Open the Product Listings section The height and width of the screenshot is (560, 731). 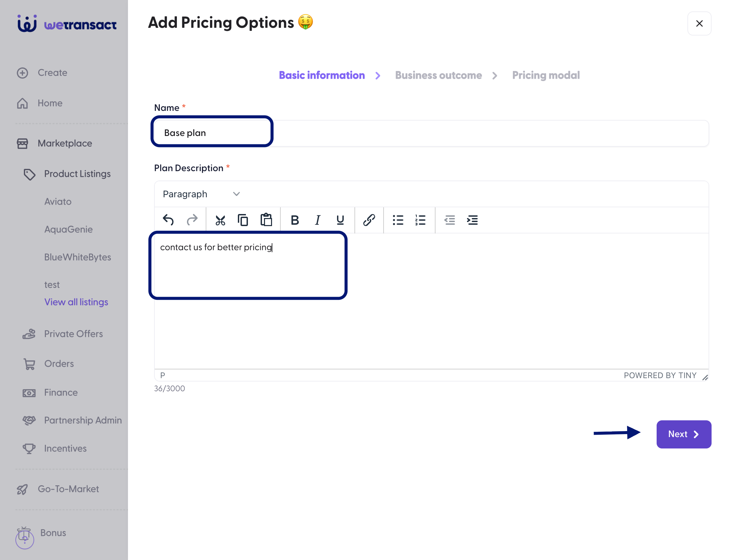pyautogui.click(x=77, y=174)
